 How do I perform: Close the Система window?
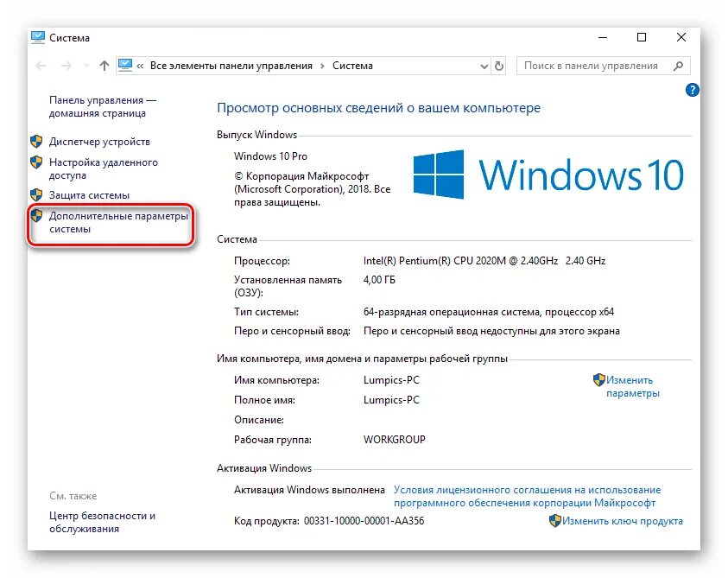click(681, 37)
